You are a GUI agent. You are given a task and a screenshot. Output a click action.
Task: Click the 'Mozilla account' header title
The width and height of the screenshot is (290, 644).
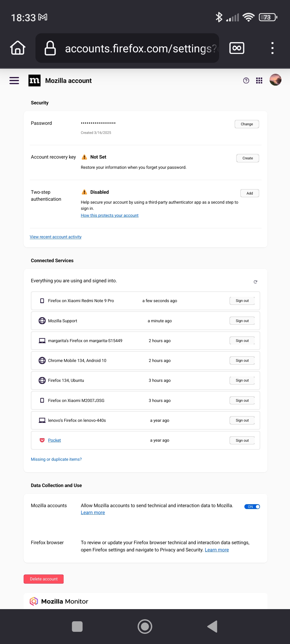pos(68,81)
